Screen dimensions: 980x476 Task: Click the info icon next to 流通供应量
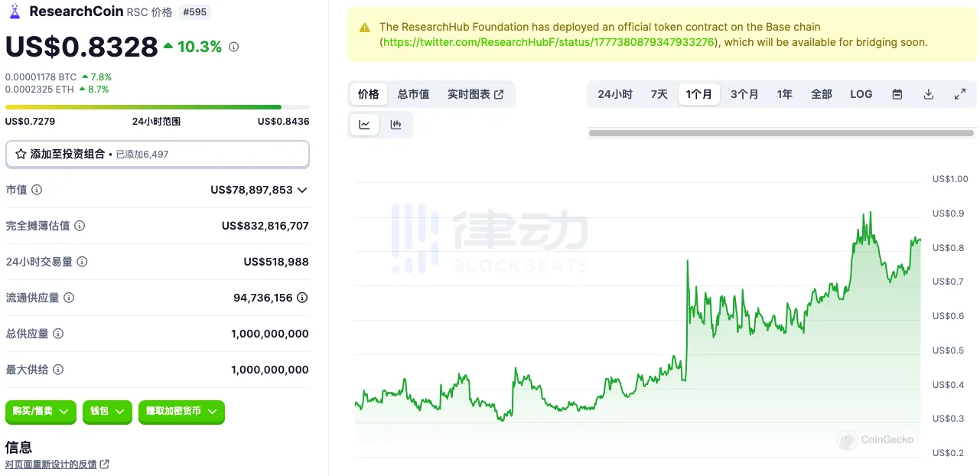[69, 298]
